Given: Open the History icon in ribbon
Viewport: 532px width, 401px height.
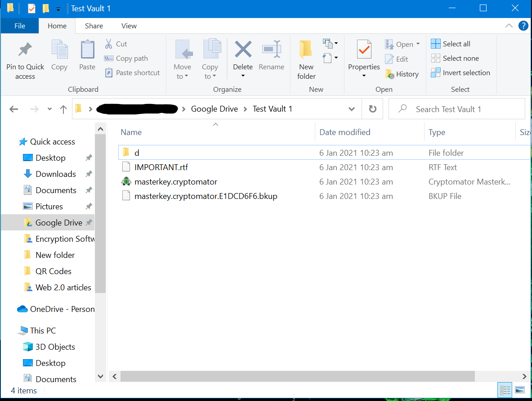Looking at the screenshot, I should point(402,74).
